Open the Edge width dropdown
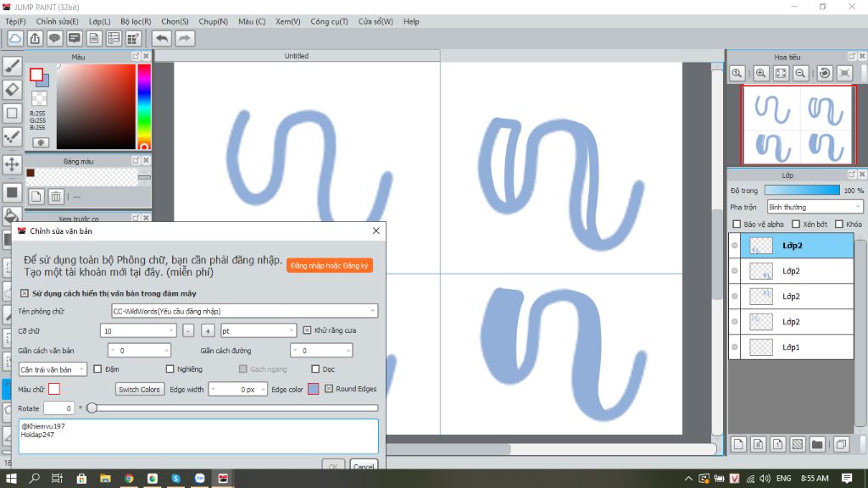Viewport: 868px width, 488px height. (238, 390)
